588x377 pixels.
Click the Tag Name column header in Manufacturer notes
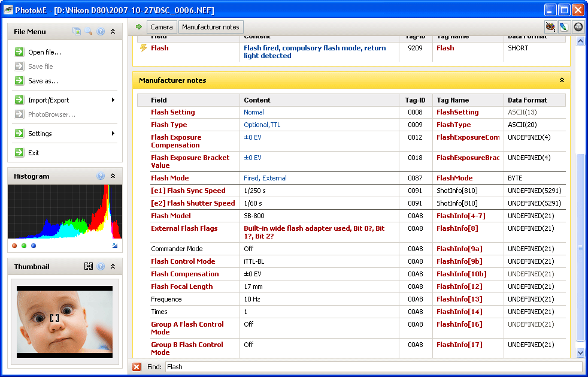468,100
